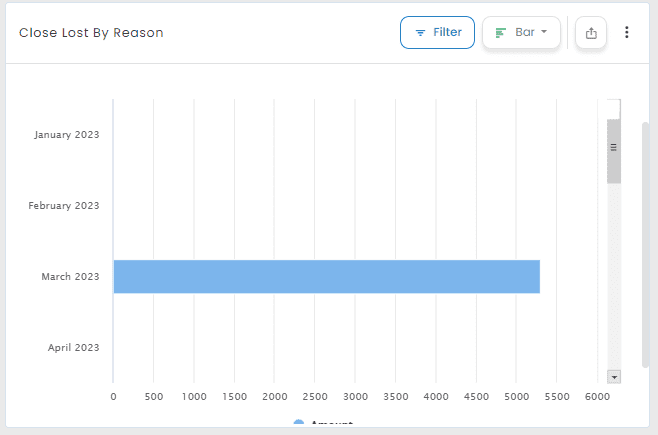Click the March 2023 axis label
Image resolution: width=658 pixels, height=435 pixels.
coord(70,276)
